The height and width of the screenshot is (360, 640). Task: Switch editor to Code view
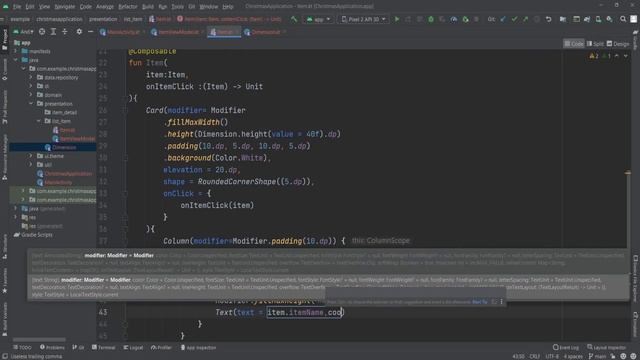click(x=574, y=44)
